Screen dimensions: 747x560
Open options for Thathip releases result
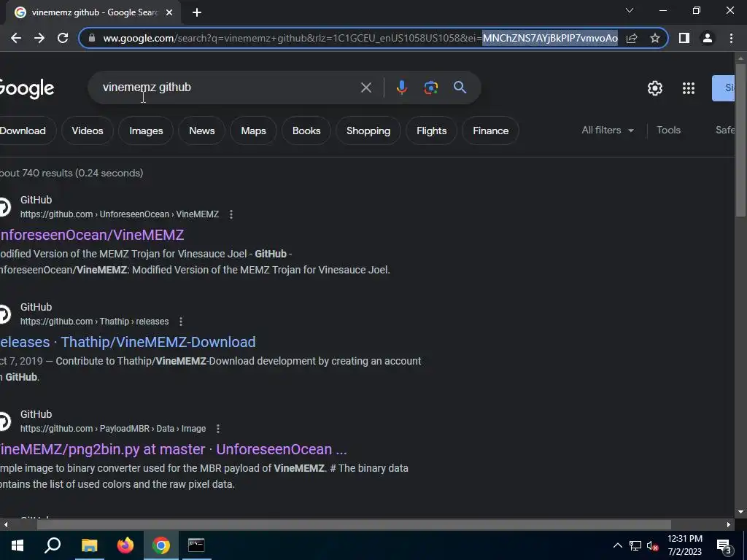click(x=181, y=322)
